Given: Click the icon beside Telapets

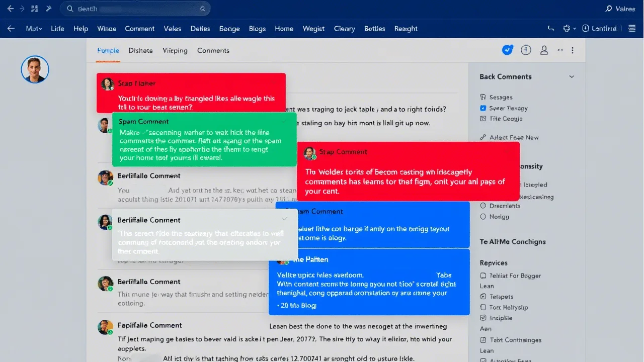Looking at the screenshot, I should pyautogui.click(x=484, y=297).
